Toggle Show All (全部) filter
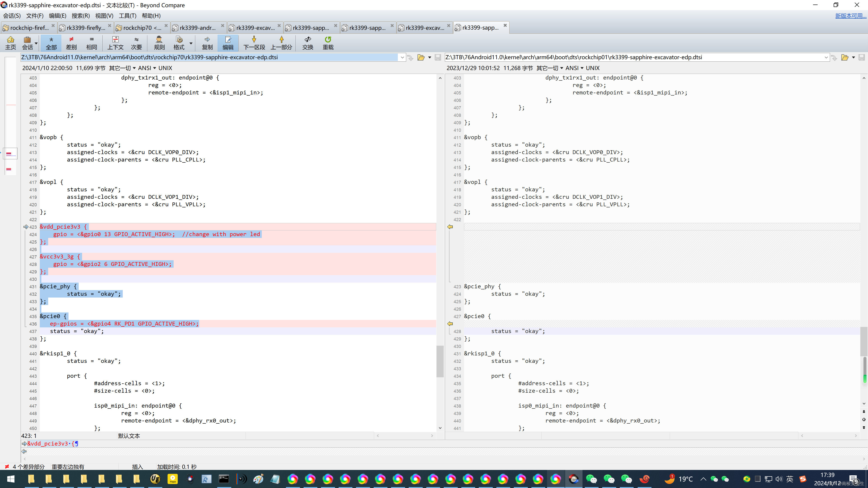 [x=51, y=43]
